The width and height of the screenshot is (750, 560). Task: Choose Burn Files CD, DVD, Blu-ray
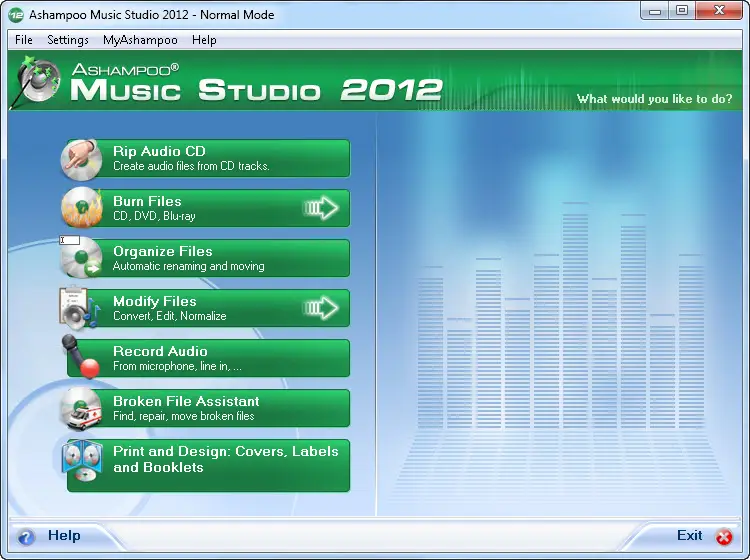tap(208, 208)
